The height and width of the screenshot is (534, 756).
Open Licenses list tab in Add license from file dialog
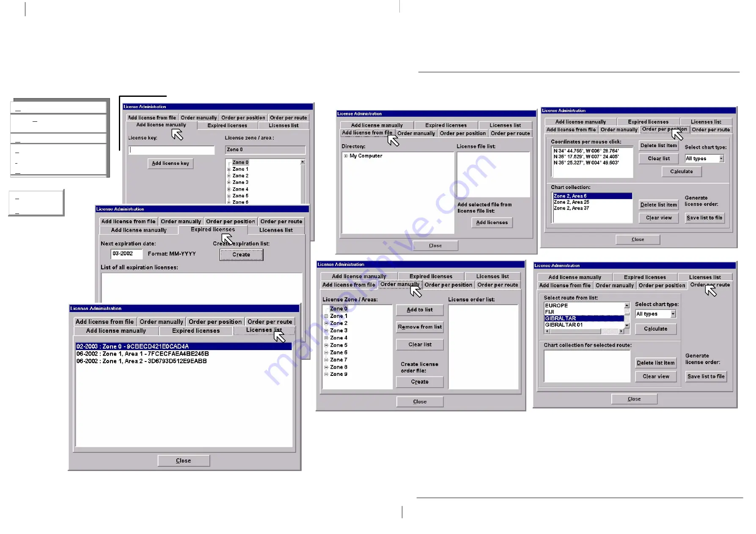505,125
